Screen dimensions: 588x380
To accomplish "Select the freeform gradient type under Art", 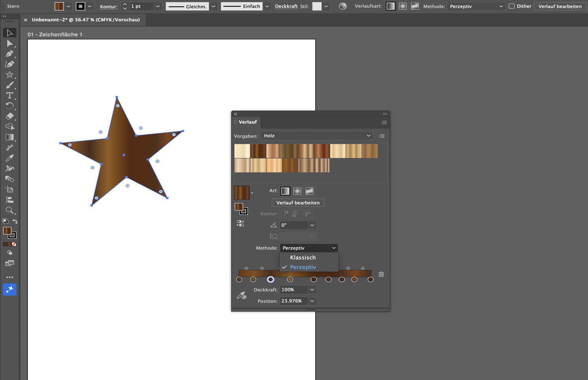I will coord(309,191).
